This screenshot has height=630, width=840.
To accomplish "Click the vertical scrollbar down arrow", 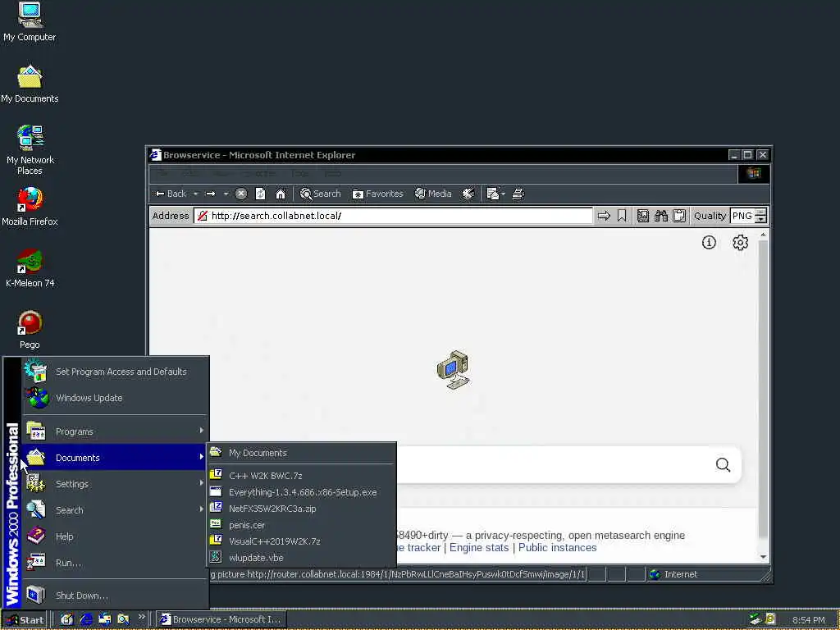I will click(x=763, y=557).
